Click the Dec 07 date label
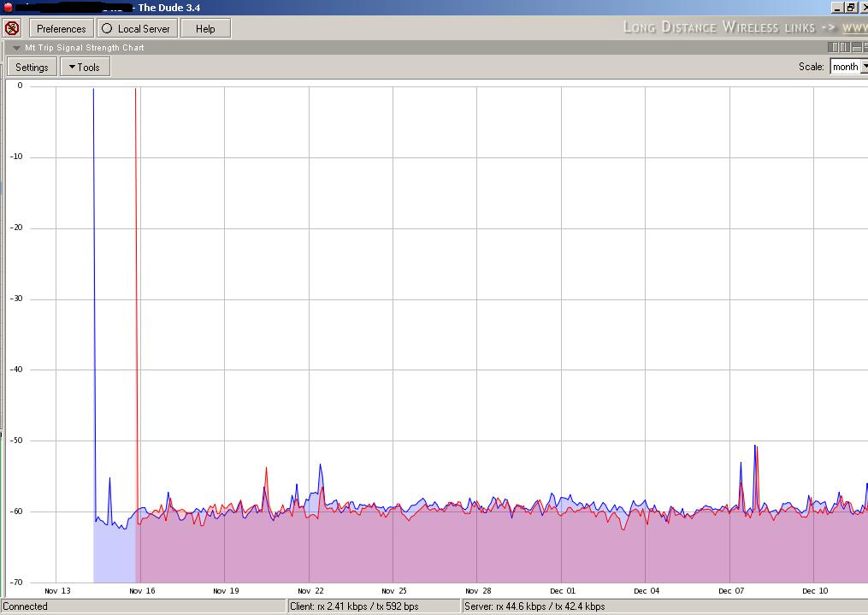This screenshot has width=868, height=615. [x=731, y=591]
